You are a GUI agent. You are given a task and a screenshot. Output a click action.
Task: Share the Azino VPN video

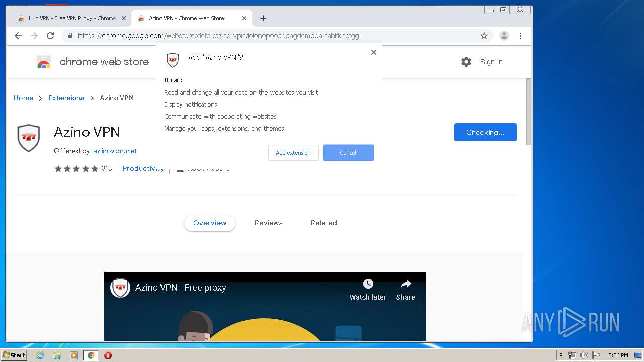(x=406, y=289)
